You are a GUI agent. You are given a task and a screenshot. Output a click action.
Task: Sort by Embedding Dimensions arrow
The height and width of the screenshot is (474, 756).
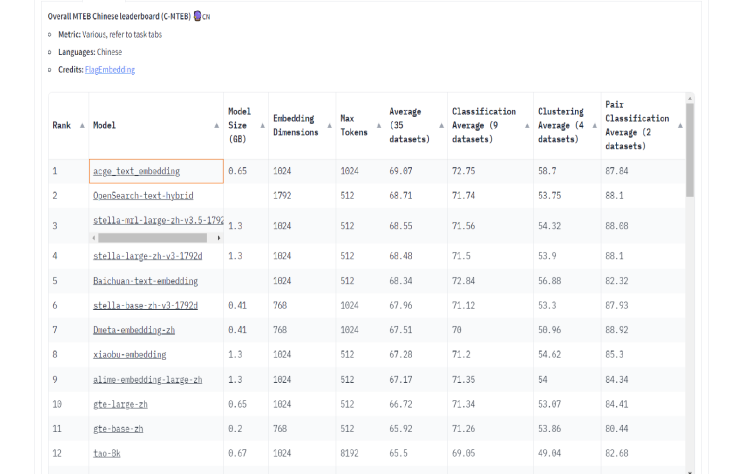coord(330,125)
